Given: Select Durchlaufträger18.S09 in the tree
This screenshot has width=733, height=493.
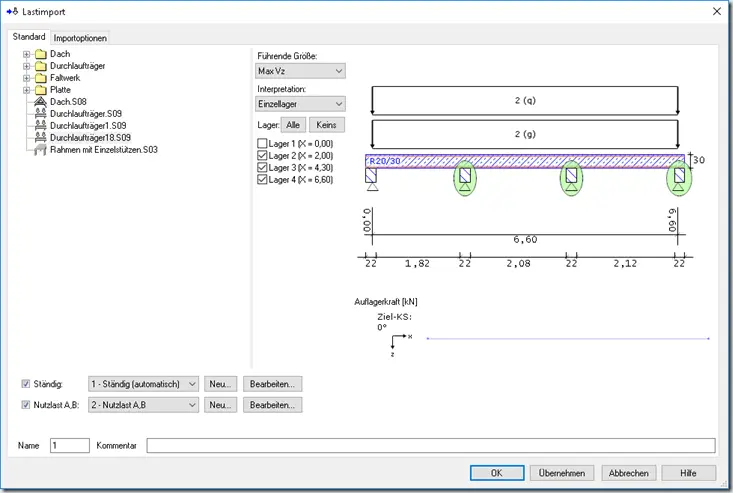Looking at the screenshot, I should (x=90, y=137).
